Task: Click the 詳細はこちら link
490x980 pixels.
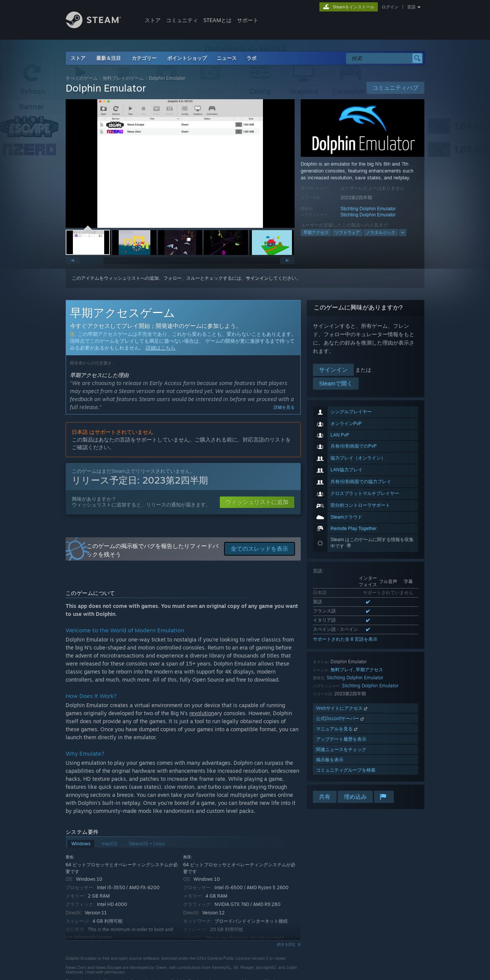Action: 160,348
